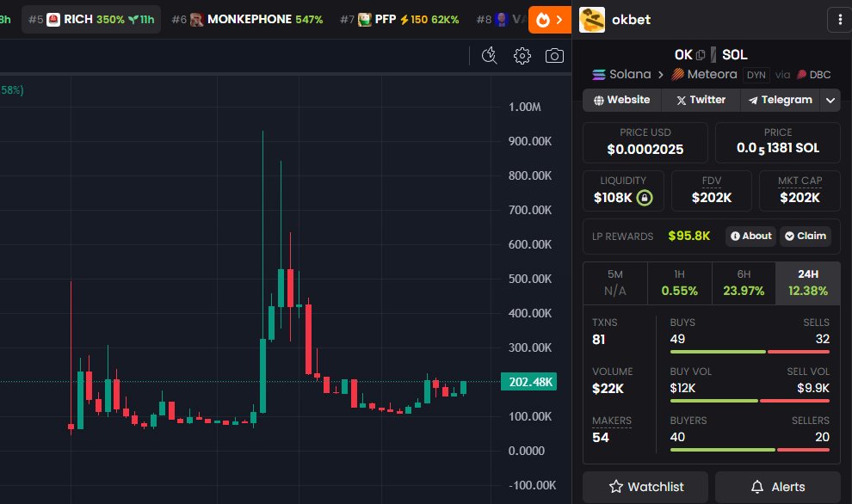Image resolution: width=852 pixels, height=504 pixels.
Task: Click the RICH seedling age icon
Action: click(133, 20)
